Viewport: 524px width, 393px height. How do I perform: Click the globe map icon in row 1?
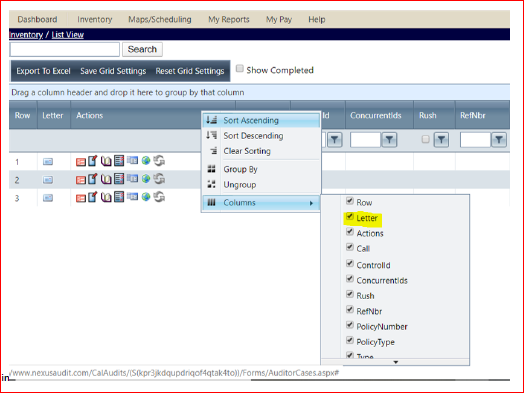tap(146, 161)
